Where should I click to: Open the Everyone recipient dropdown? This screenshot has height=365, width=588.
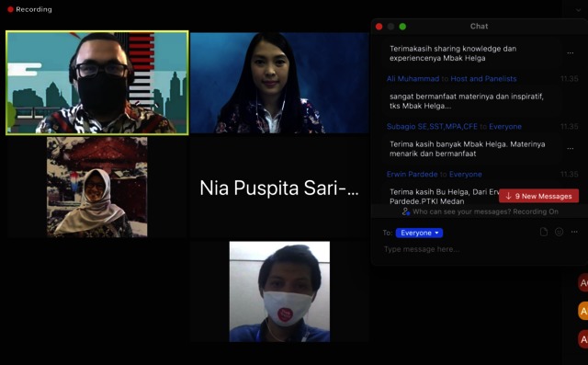[419, 233]
